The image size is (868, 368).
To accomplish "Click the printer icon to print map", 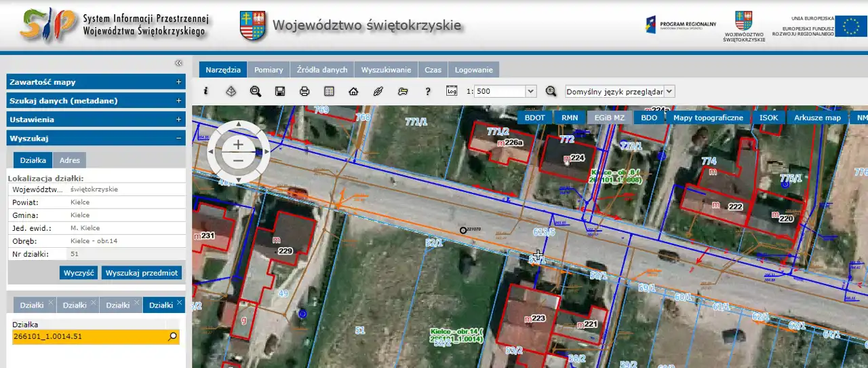I will [x=304, y=91].
